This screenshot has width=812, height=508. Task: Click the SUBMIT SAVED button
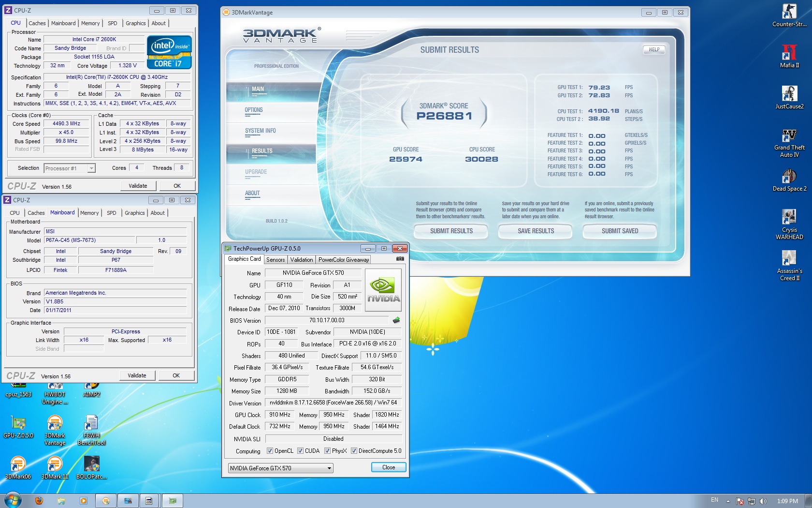coord(620,231)
